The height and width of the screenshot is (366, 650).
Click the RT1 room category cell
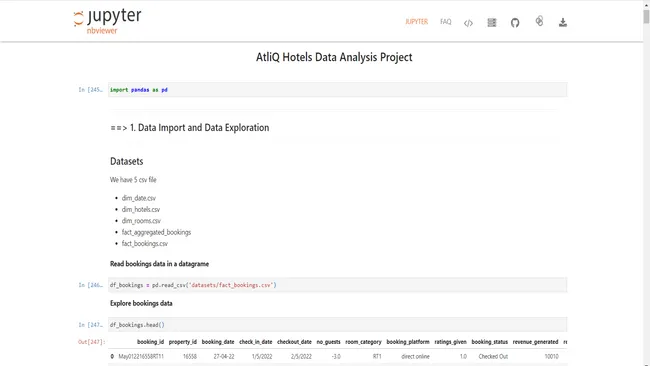[377, 356]
